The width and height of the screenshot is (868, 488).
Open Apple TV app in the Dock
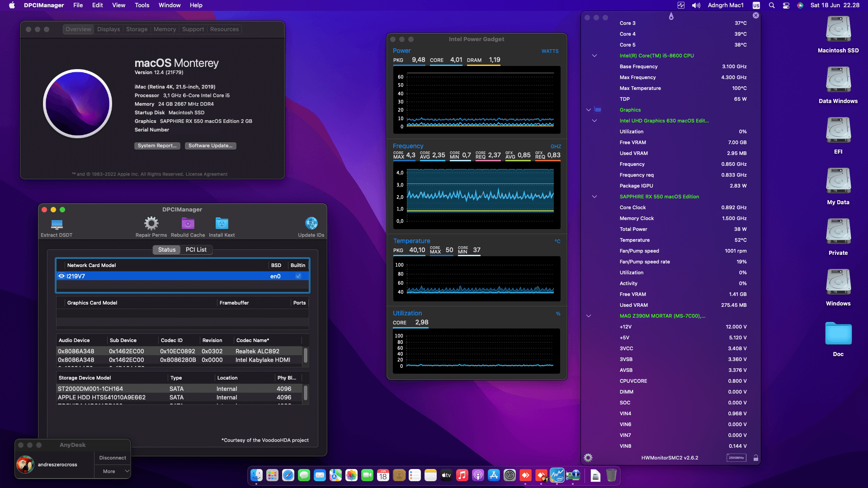pos(446,475)
